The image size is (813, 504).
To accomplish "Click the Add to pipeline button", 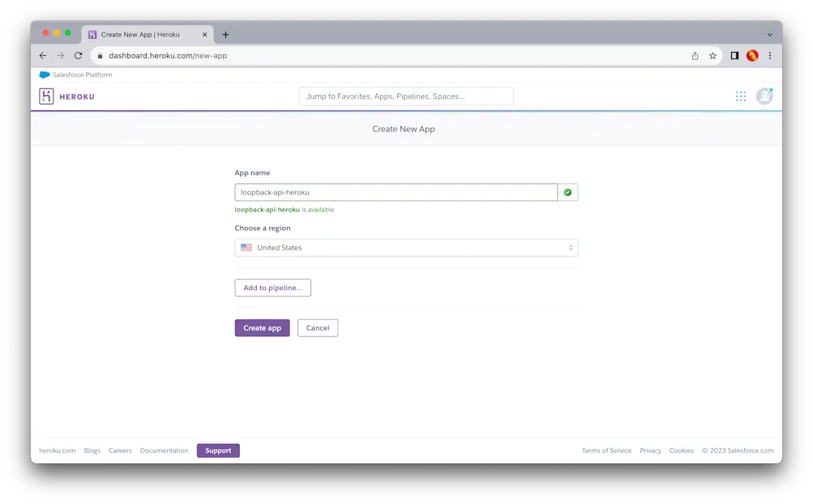I will 272,288.
